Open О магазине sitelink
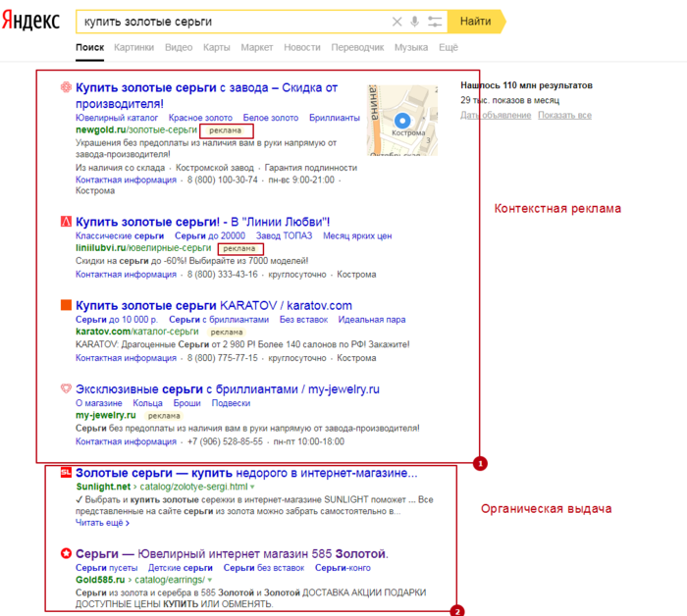 coord(98,403)
